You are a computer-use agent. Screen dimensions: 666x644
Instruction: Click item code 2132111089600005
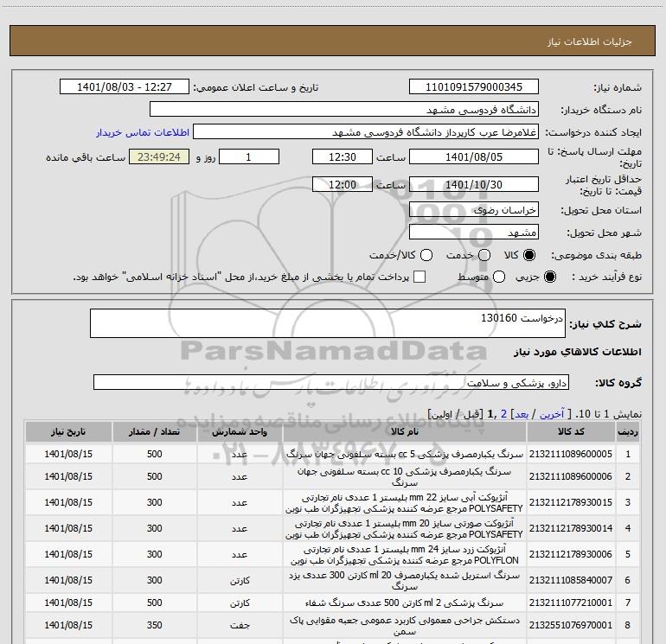click(x=571, y=454)
